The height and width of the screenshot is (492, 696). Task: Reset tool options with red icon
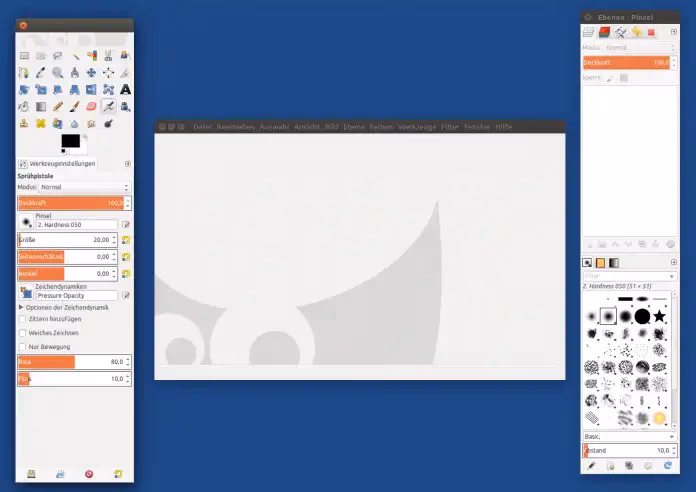click(x=89, y=473)
